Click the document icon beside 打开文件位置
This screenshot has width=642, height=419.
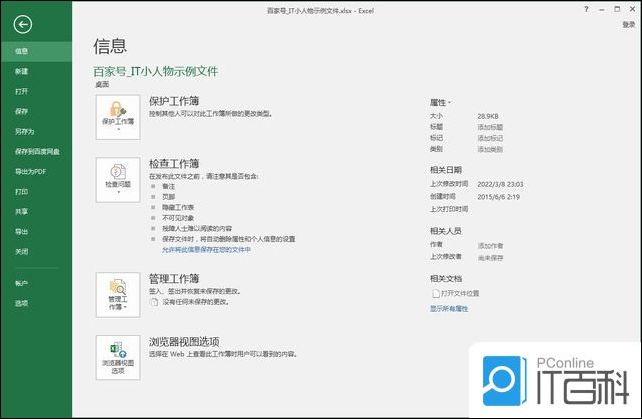click(x=436, y=293)
